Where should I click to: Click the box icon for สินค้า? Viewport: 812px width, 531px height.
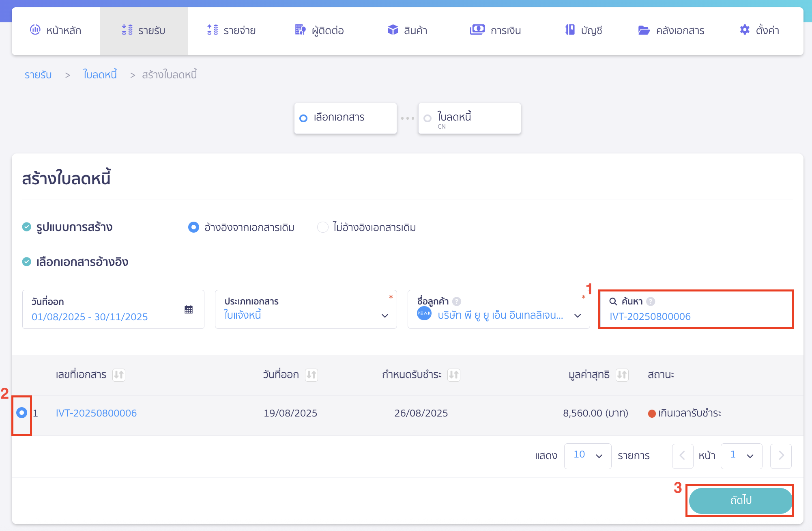coord(393,30)
